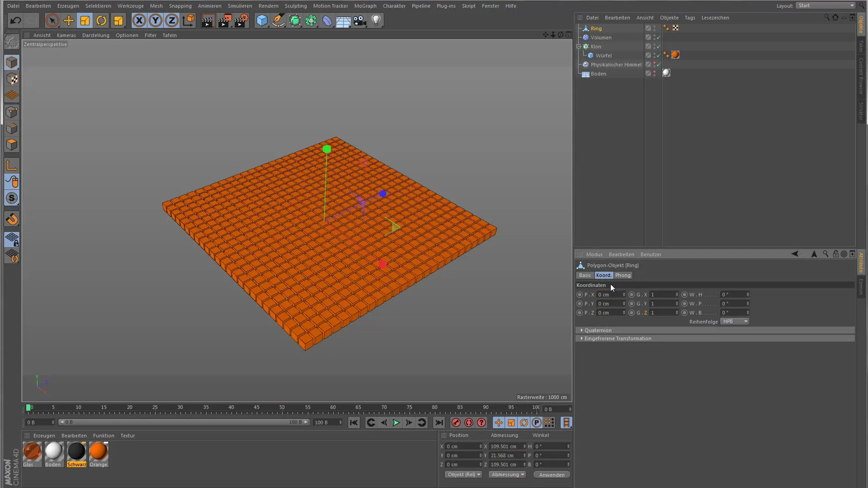
Task: Click Würfel orange material tag
Action: click(x=675, y=55)
